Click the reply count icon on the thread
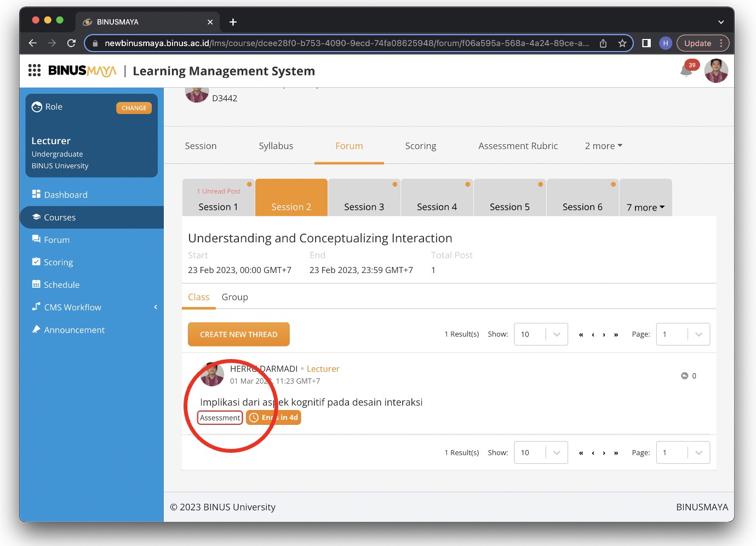Screen dimensions: 756x546 pyautogui.click(x=684, y=376)
